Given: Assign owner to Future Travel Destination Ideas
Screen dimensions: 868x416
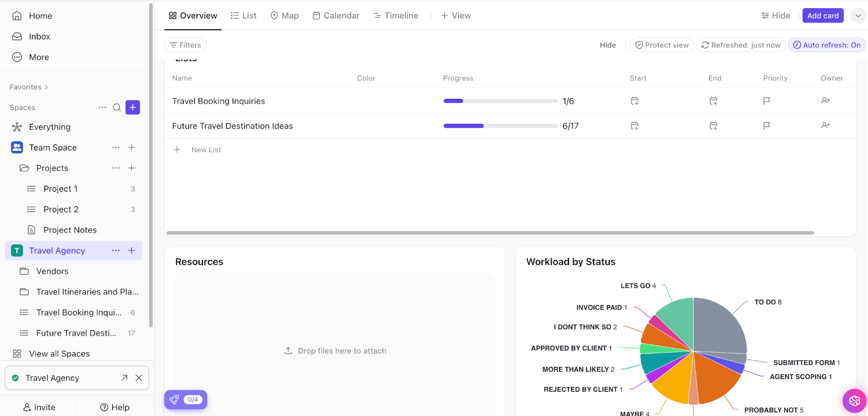Looking at the screenshot, I should tap(825, 125).
